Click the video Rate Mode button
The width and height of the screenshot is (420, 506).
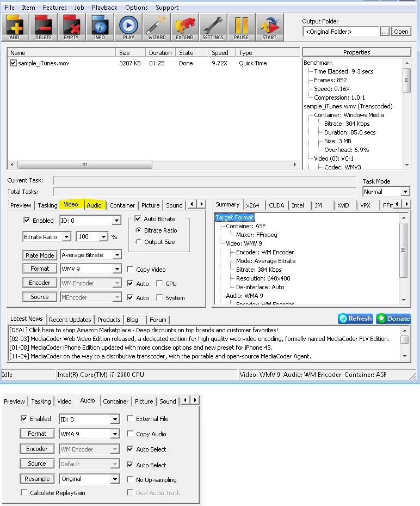pyautogui.click(x=40, y=255)
